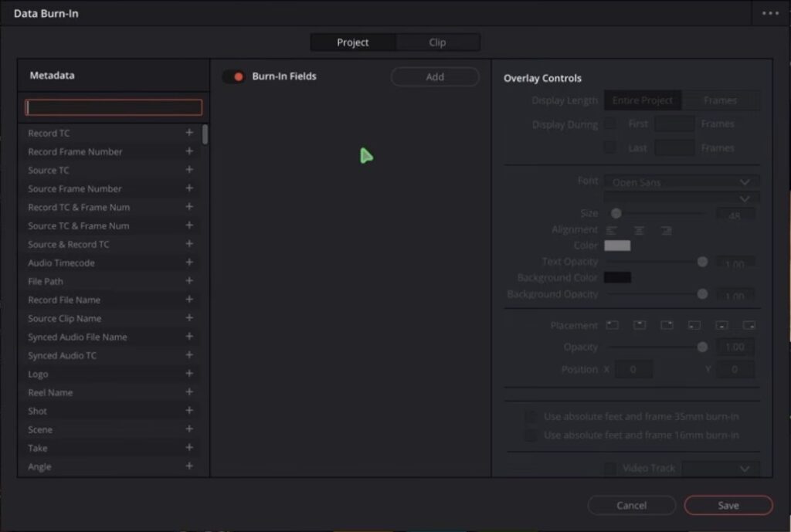Click the Position X value field
The image size is (791, 532).
click(x=633, y=369)
